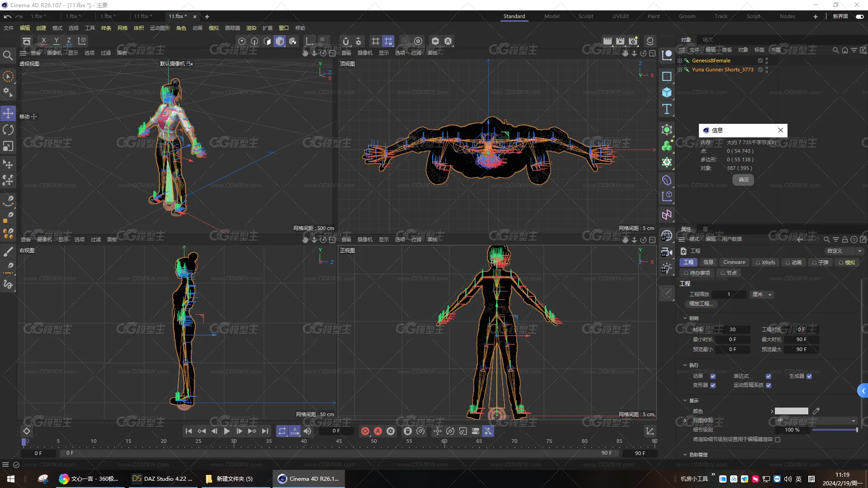Toggle the 新界面 switch at top right
The width and height of the screenshot is (868, 488).
pyautogui.click(x=859, y=16)
